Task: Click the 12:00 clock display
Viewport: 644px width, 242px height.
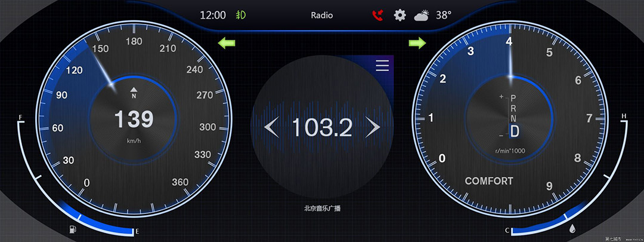Action: (213, 15)
